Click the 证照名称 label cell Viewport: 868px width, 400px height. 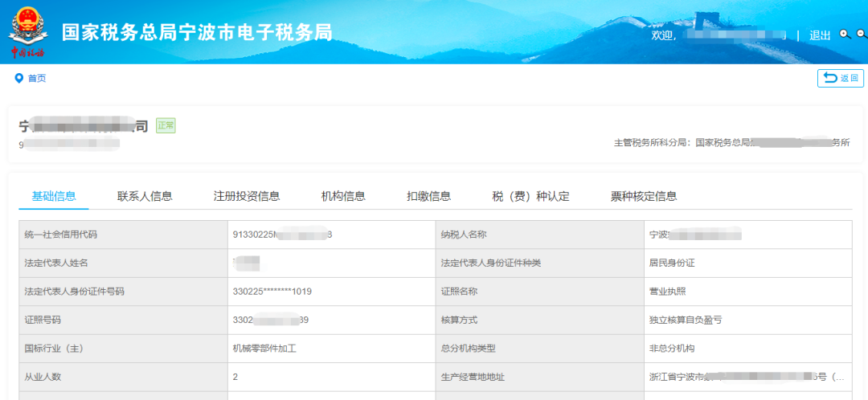click(540, 292)
